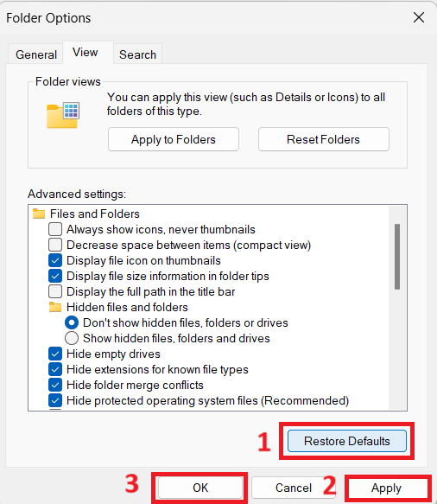Uncheck Display file size information in folder tips

(x=55, y=276)
